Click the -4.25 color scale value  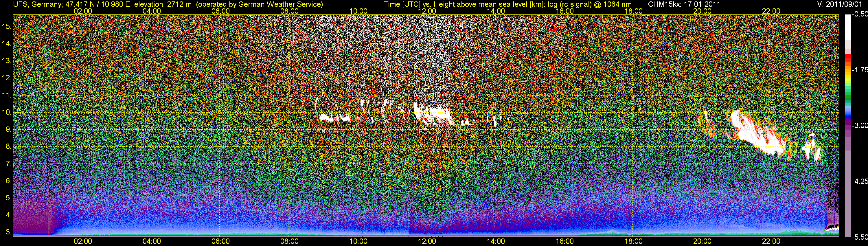(860, 181)
